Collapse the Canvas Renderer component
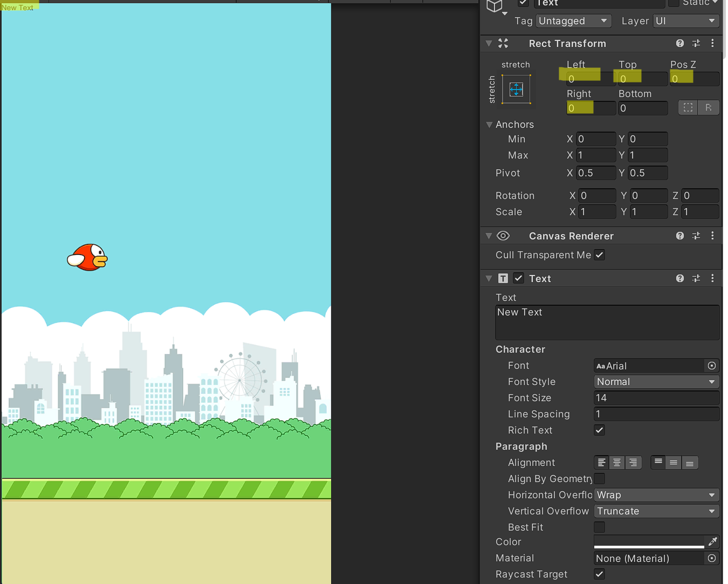The width and height of the screenshot is (728, 584). click(489, 236)
